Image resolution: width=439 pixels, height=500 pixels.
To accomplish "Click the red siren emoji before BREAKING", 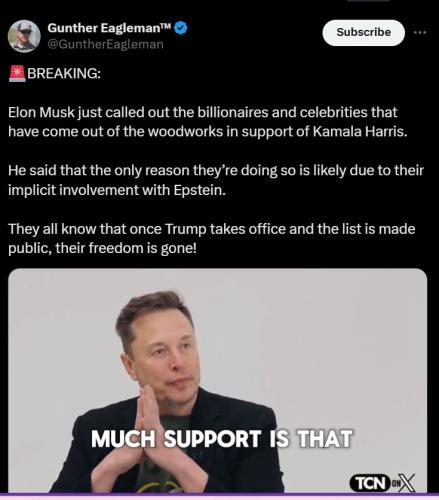I will (17, 73).
